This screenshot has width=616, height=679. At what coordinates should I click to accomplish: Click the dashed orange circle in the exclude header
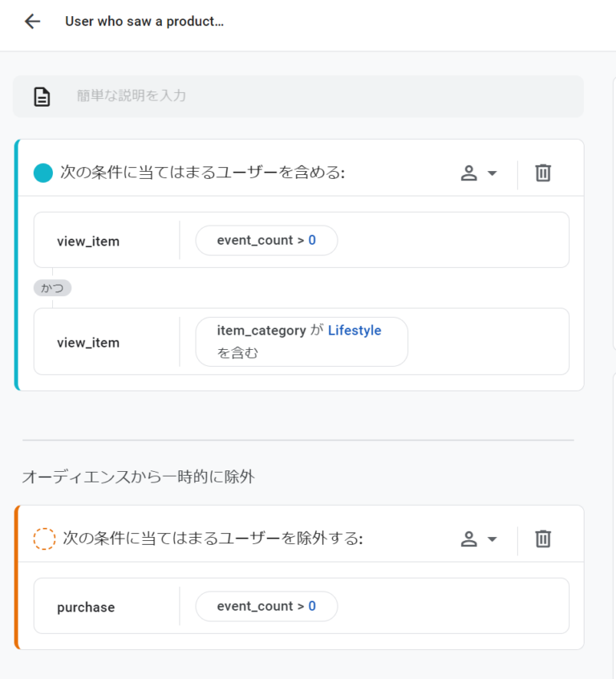pos(44,539)
